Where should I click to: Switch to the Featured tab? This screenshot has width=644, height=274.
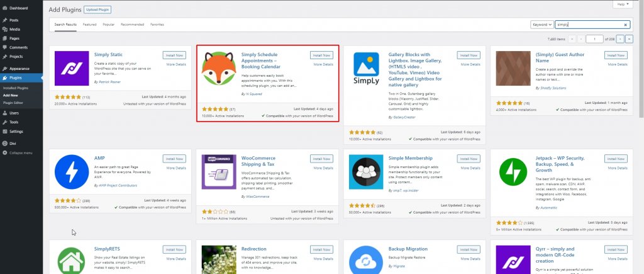coord(89,25)
